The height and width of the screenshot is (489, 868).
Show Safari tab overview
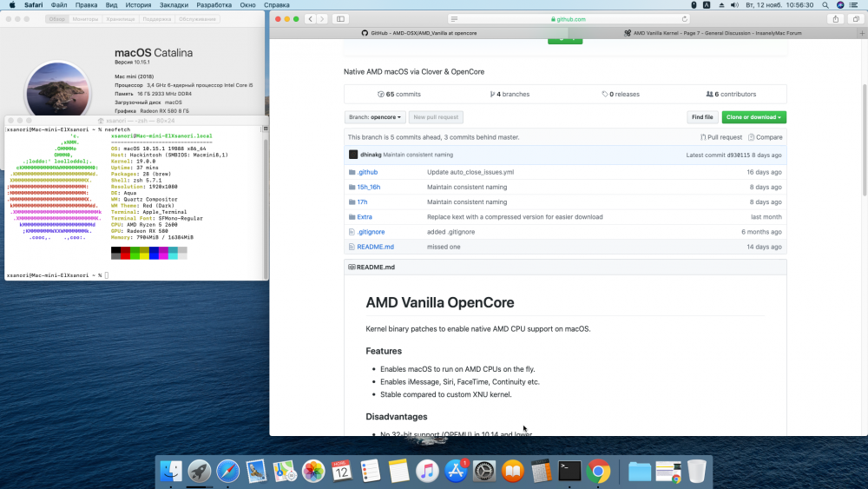pos(856,19)
